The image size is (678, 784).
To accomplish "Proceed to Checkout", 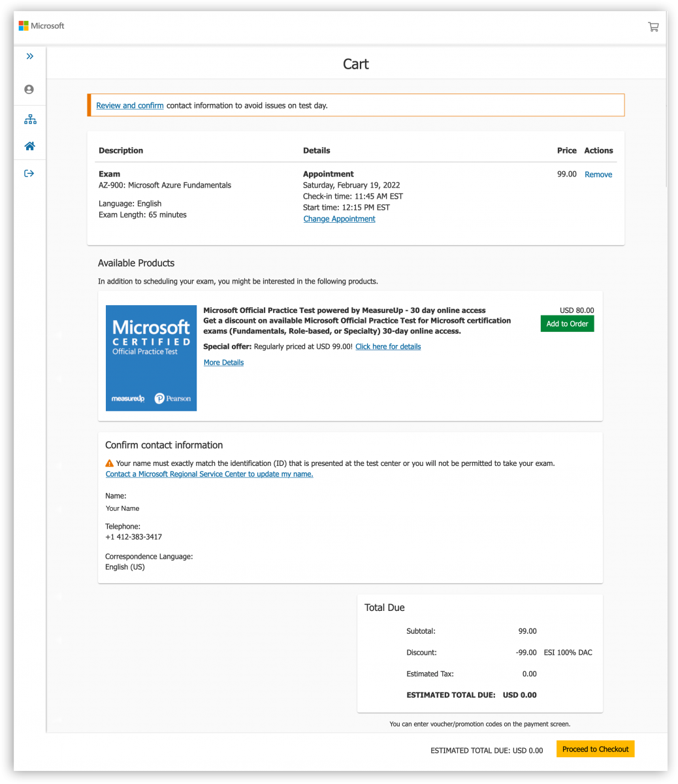I will coord(595,749).
